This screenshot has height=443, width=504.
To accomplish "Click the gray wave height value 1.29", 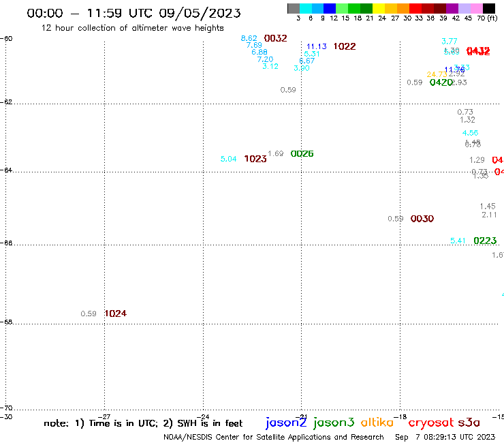I will point(477,160).
